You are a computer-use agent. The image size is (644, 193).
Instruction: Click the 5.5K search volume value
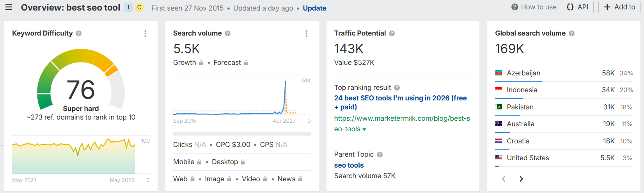[186, 49]
